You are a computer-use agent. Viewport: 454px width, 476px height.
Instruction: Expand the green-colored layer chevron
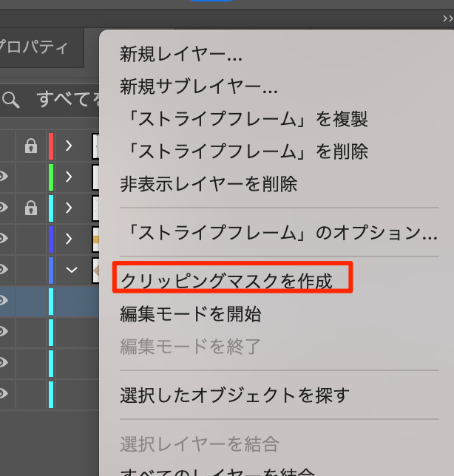[x=69, y=177]
